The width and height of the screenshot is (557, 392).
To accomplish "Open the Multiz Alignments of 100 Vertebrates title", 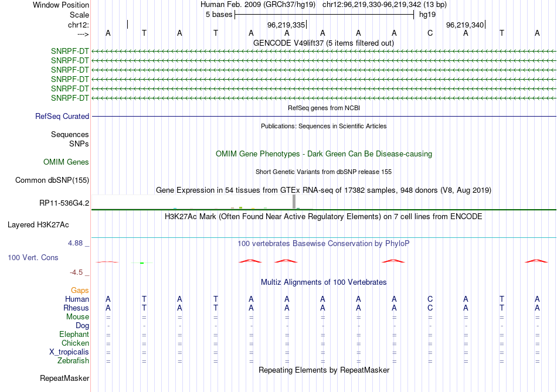I will pos(324,282).
